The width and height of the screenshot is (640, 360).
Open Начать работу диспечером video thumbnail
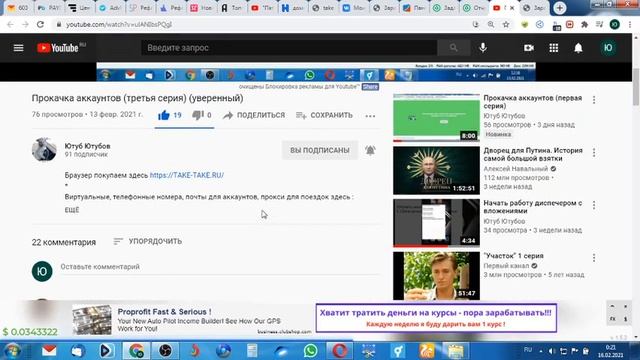[x=436, y=223]
